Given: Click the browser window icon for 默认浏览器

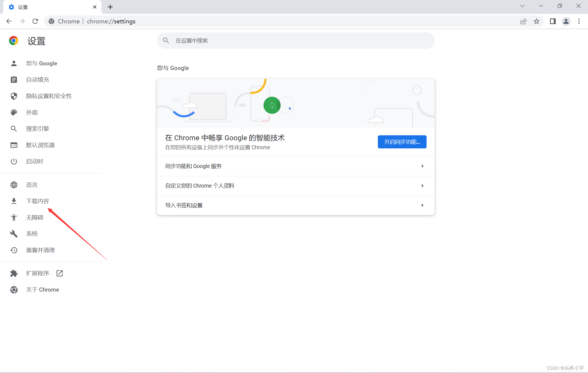Looking at the screenshot, I should [x=14, y=145].
